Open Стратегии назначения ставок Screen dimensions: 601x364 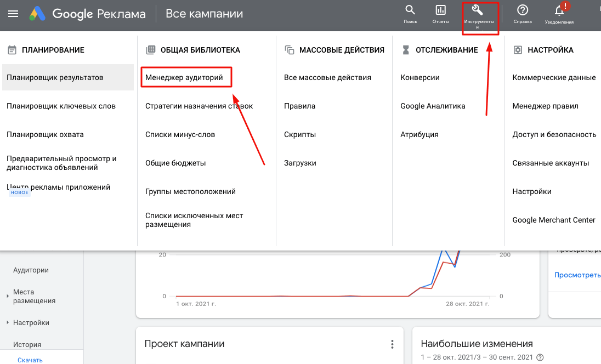coord(199,106)
